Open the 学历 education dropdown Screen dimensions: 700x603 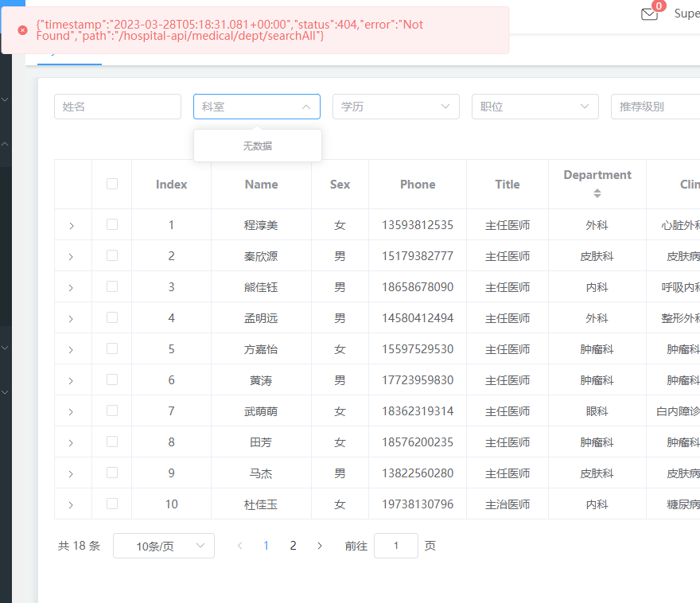396,107
